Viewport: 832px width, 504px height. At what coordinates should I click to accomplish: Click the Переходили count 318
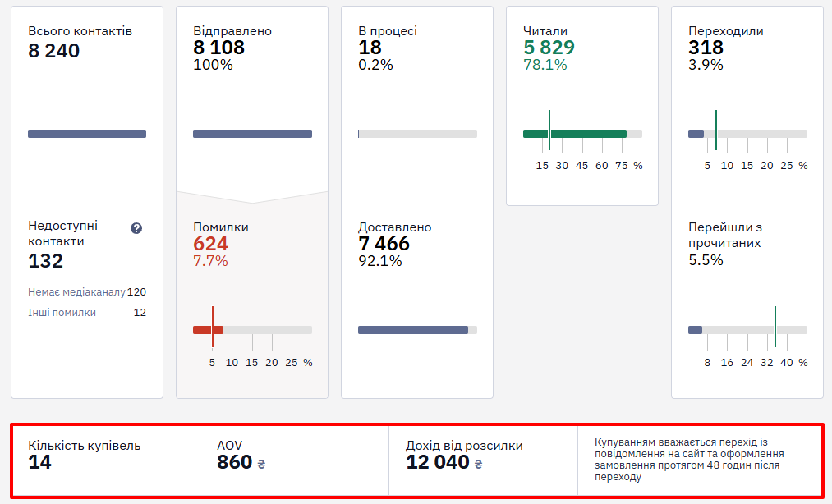706,48
